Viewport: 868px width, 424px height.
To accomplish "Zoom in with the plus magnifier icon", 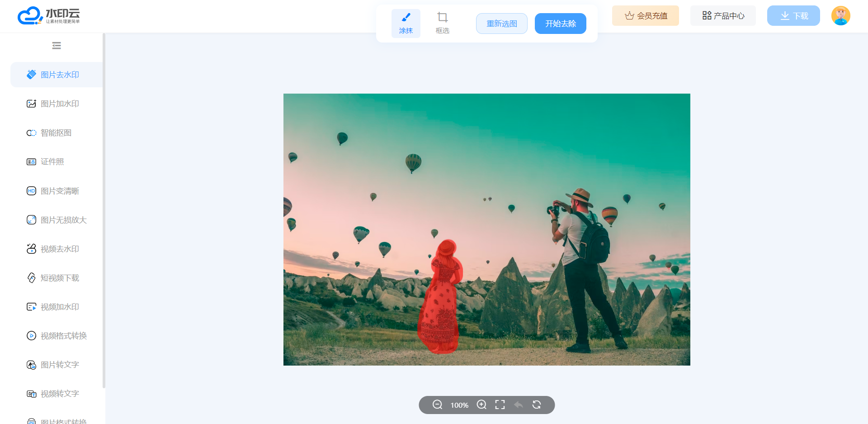I will click(x=481, y=405).
